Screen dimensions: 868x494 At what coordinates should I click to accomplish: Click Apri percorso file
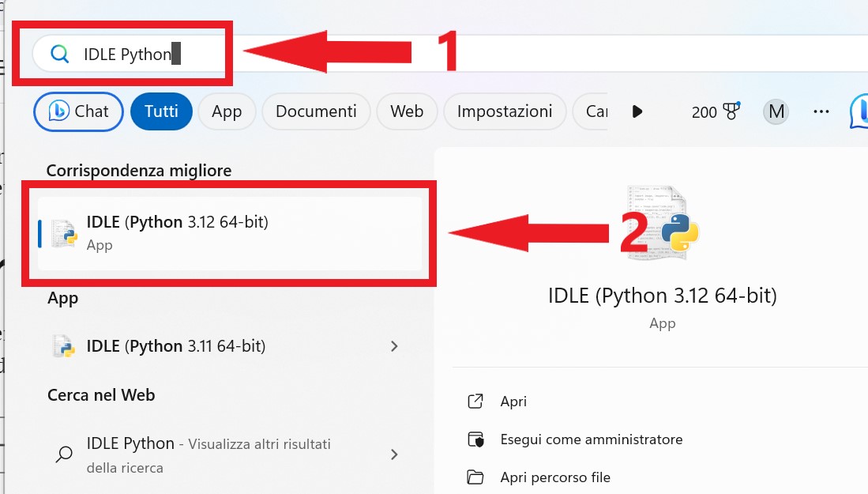[x=554, y=477]
